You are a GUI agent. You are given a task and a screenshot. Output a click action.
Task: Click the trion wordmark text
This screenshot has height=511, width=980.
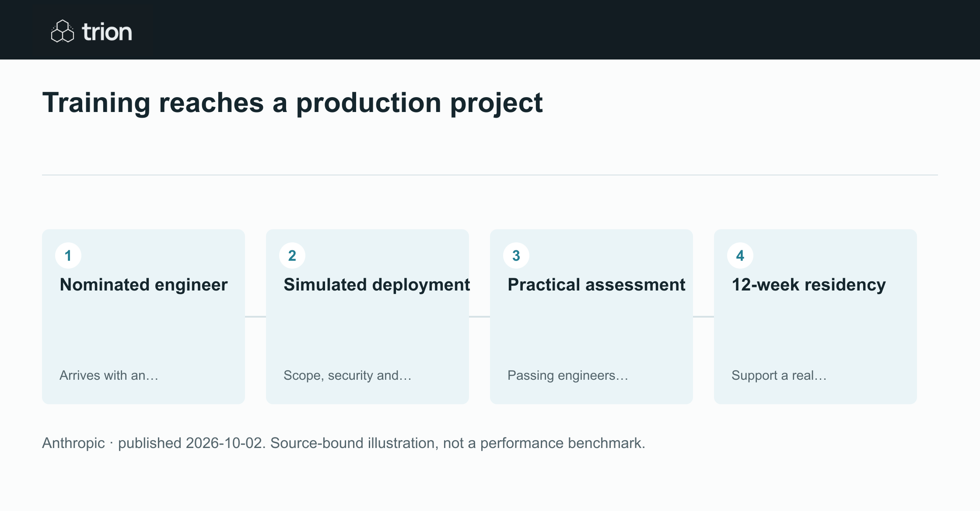pyautogui.click(x=107, y=32)
